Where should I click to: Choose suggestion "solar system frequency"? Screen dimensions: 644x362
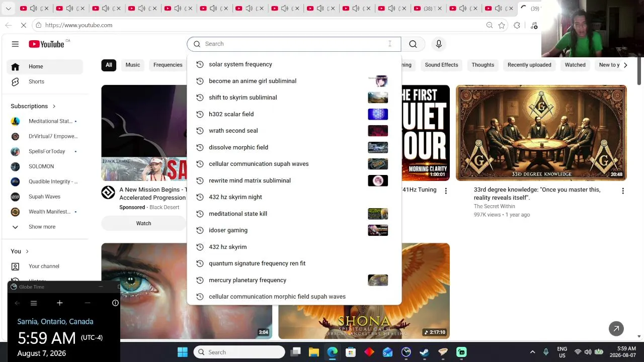[x=294, y=64]
